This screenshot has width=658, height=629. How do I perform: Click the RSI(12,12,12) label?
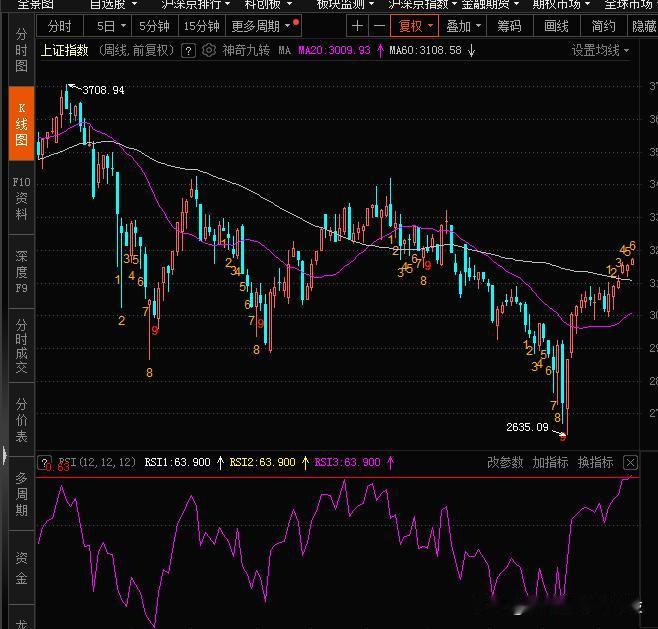(97, 462)
